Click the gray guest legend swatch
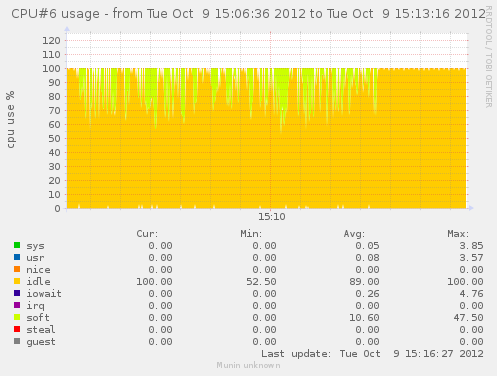The image size is (497, 376). [17, 341]
